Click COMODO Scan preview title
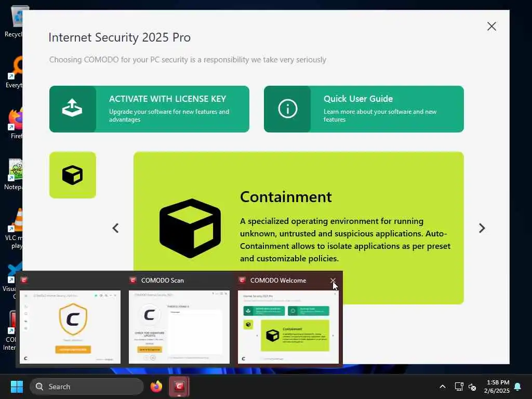This screenshot has height=399, width=532. click(x=163, y=280)
